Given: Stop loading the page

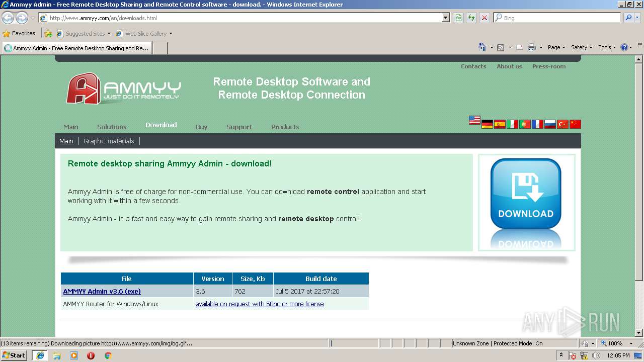Looking at the screenshot, I should [485, 18].
